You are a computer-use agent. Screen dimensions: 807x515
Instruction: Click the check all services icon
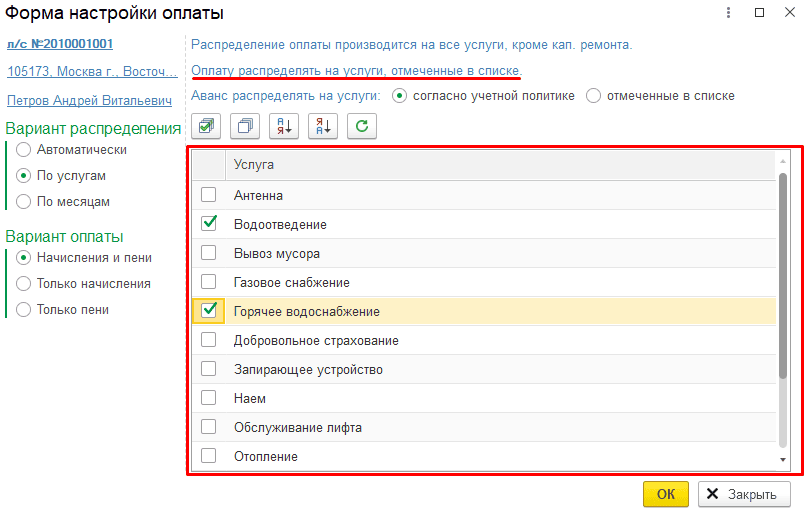(x=206, y=126)
